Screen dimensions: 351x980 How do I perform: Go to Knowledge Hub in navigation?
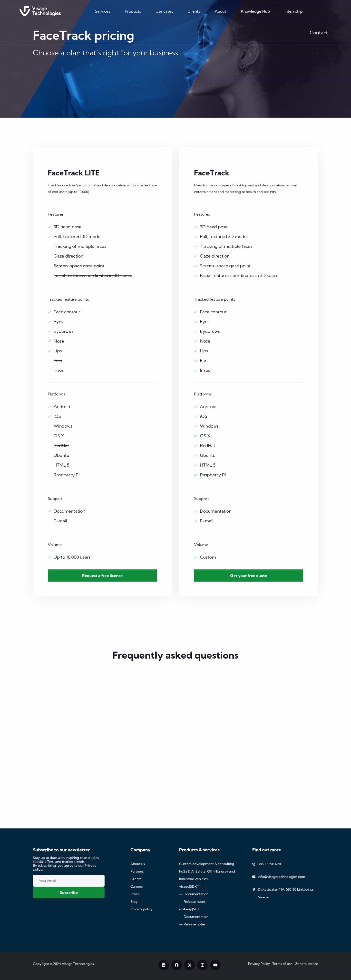255,11
